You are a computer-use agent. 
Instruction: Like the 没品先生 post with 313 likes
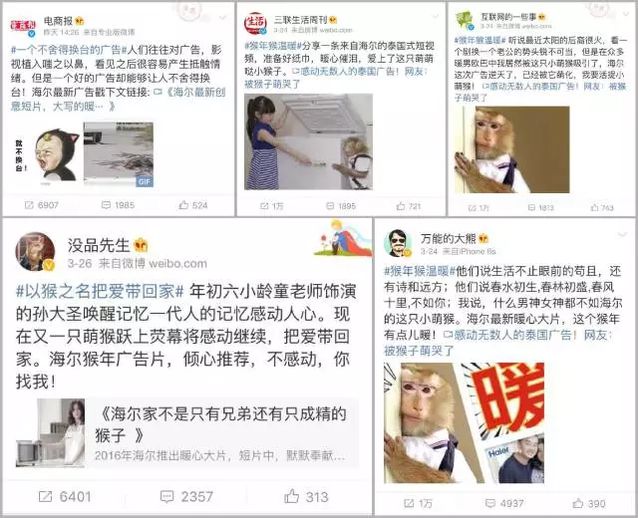point(306,496)
